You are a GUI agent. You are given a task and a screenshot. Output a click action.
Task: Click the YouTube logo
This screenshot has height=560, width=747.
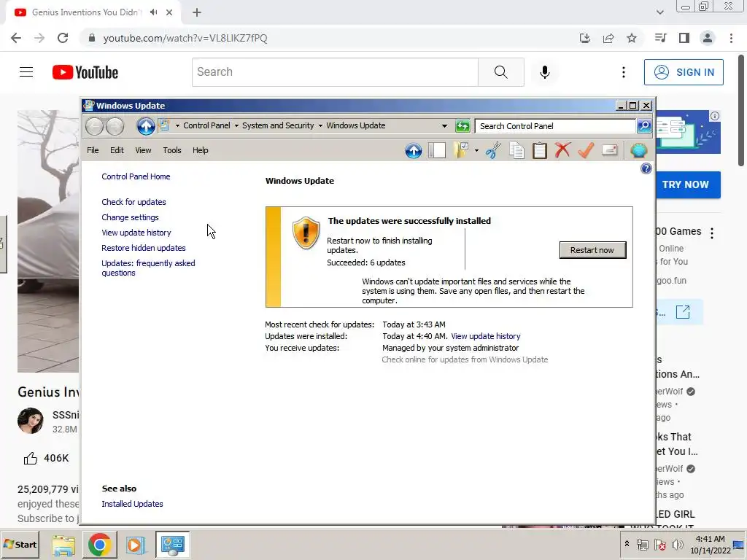pos(85,72)
